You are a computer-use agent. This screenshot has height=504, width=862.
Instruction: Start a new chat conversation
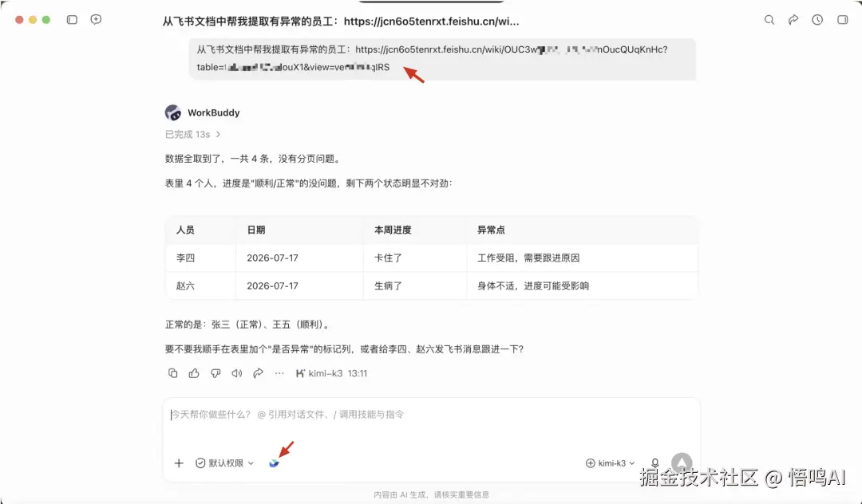(97, 20)
